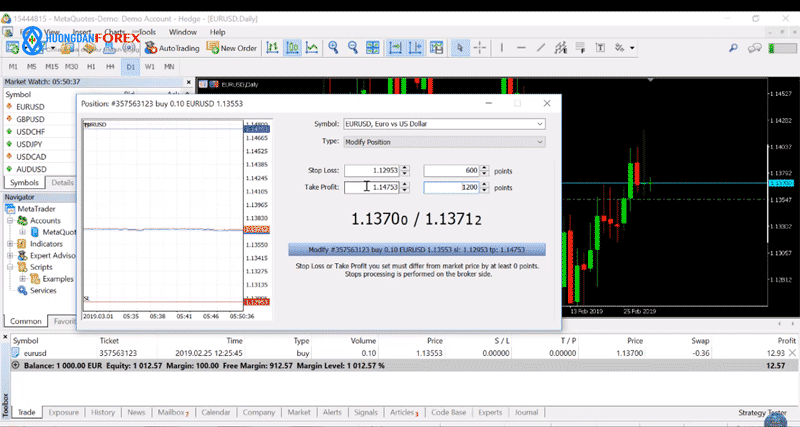This screenshot has height=427, width=800.
Task: Open the search magnifier in toolbar
Action: point(733,48)
